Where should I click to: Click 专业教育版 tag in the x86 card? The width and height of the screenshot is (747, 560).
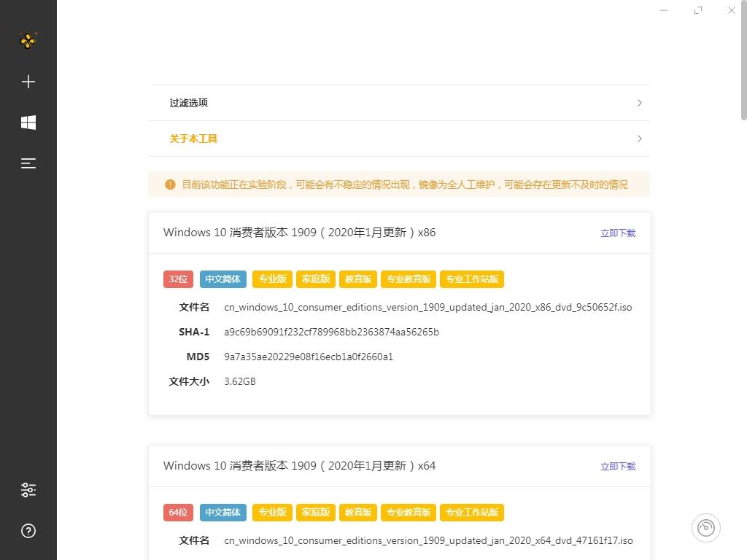[x=409, y=279]
